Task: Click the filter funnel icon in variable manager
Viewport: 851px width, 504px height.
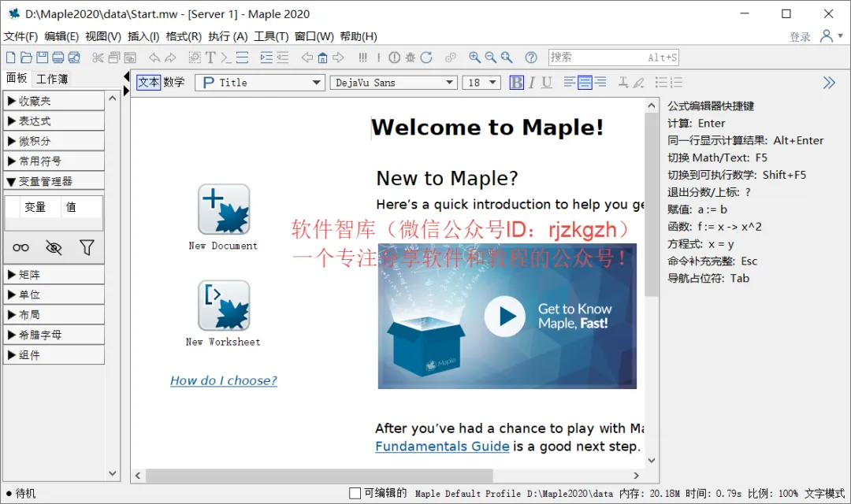Action: point(87,248)
